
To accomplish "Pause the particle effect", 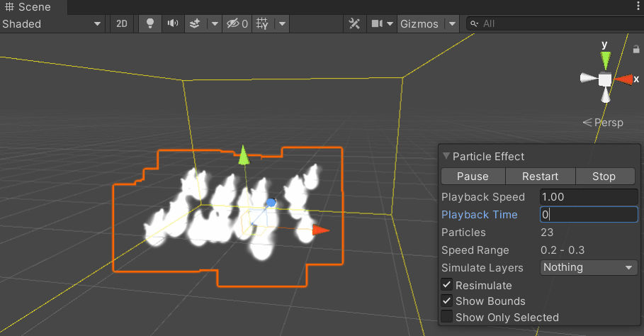I will [x=473, y=177].
